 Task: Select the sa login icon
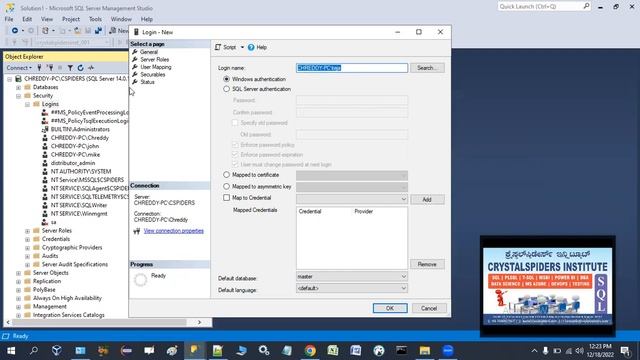tap(45, 222)
